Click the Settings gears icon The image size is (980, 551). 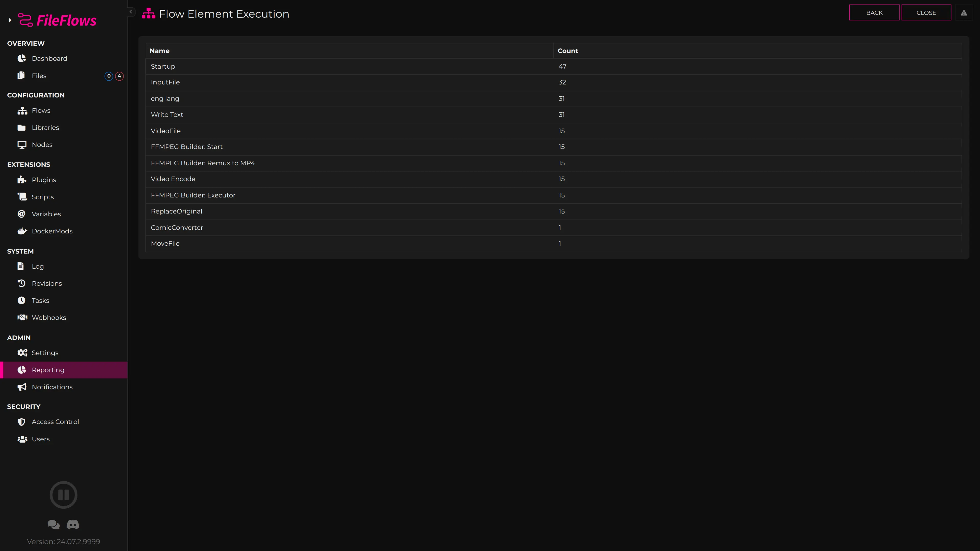point(22,353)
